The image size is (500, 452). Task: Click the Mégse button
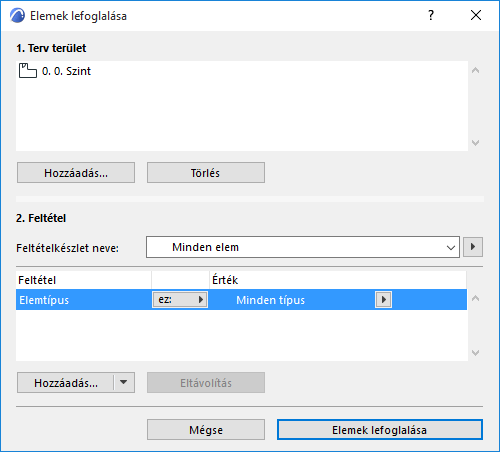(206, 430)
